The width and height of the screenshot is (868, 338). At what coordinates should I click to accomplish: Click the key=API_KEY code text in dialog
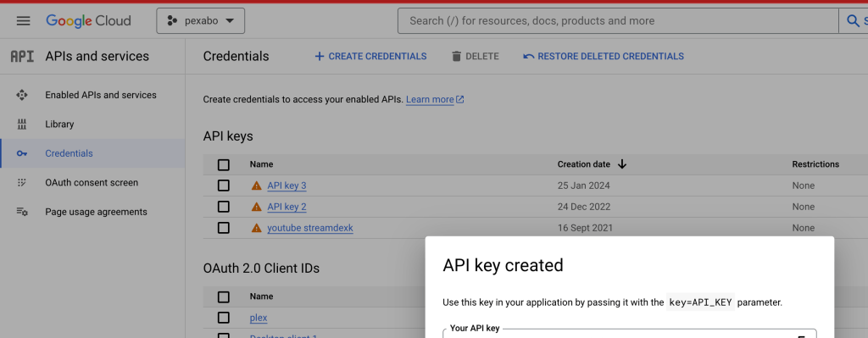coord(701,302)
